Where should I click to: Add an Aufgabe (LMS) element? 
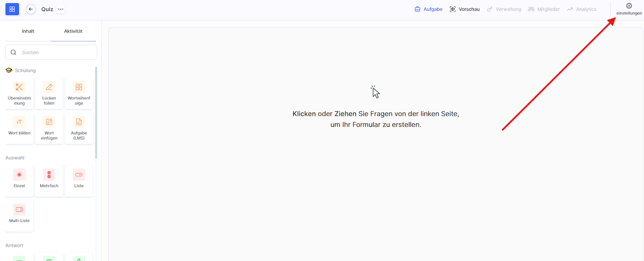pos(79,122)
